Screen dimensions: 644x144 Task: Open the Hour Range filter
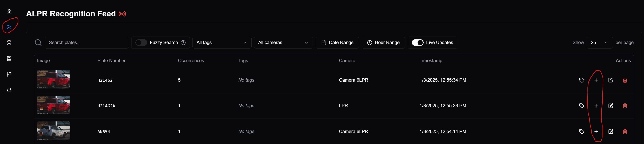click(x=383, y=43)
